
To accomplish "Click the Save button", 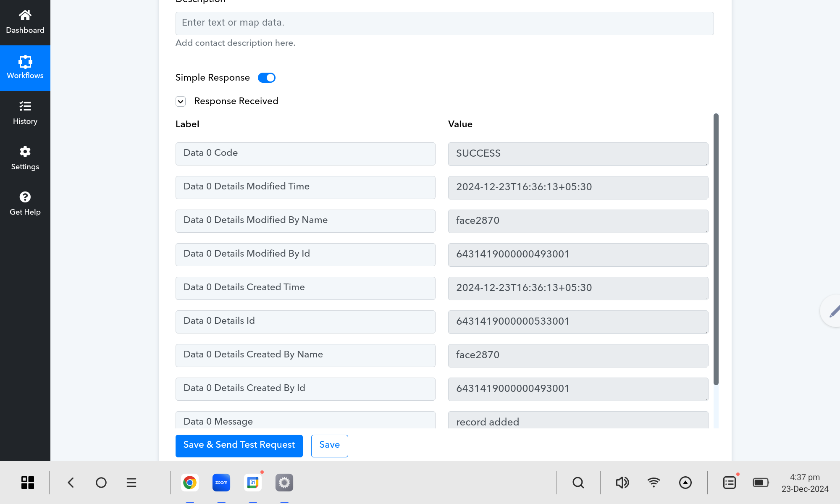I will pos(330,446).
